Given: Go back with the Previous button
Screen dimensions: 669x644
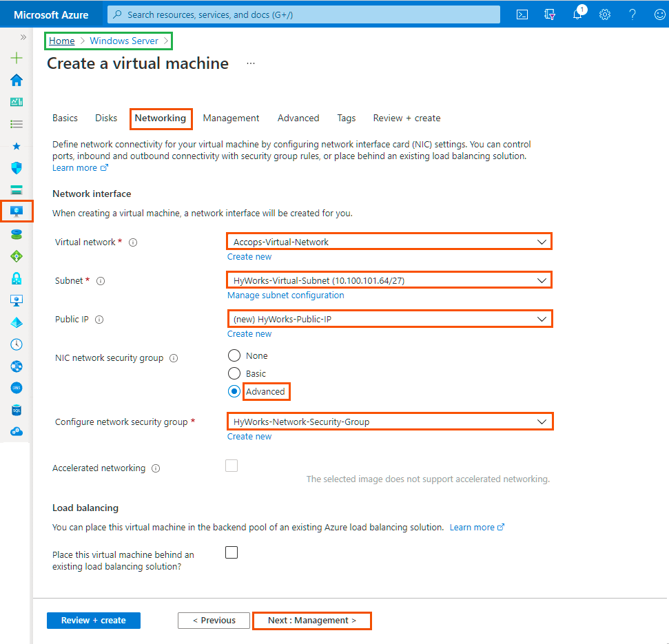Looking at the screenshot, I should coord(214,621).
